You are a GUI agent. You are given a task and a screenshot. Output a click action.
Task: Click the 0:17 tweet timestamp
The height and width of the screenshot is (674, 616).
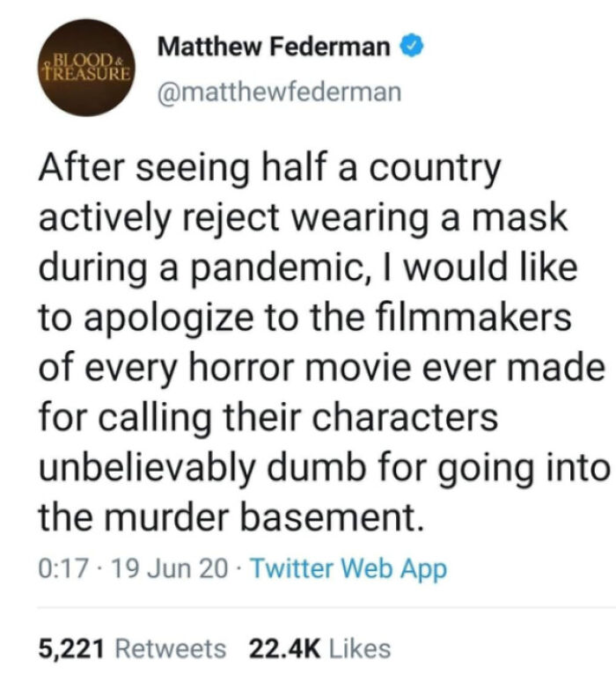[64, 568]
